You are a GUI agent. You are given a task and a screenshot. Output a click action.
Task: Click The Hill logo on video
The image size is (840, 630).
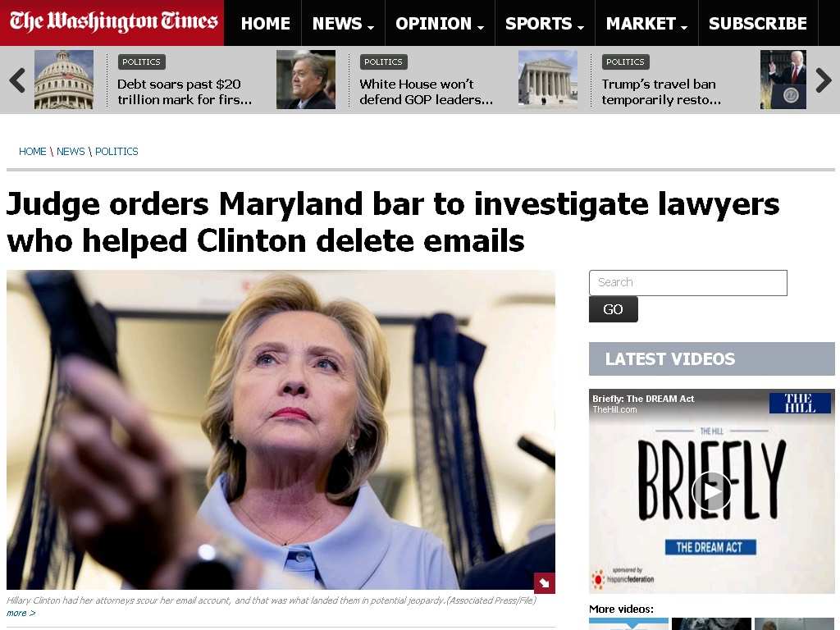(x=800, y=403)
